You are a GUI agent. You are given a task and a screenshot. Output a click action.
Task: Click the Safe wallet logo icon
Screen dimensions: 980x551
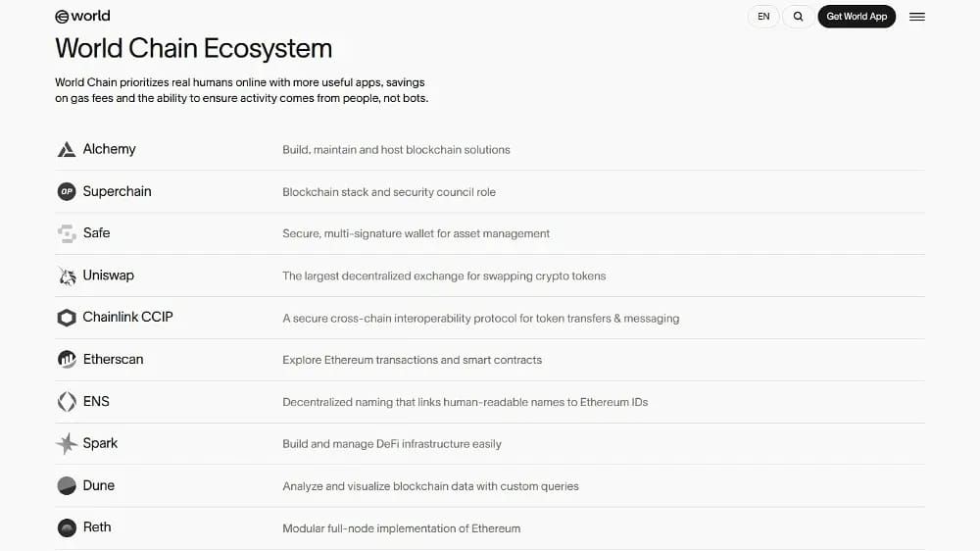(x=67, y=233)
